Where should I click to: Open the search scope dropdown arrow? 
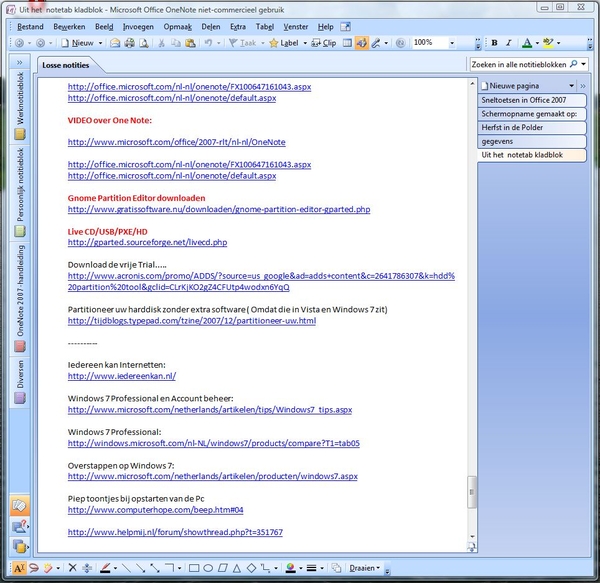click(584, 64)
